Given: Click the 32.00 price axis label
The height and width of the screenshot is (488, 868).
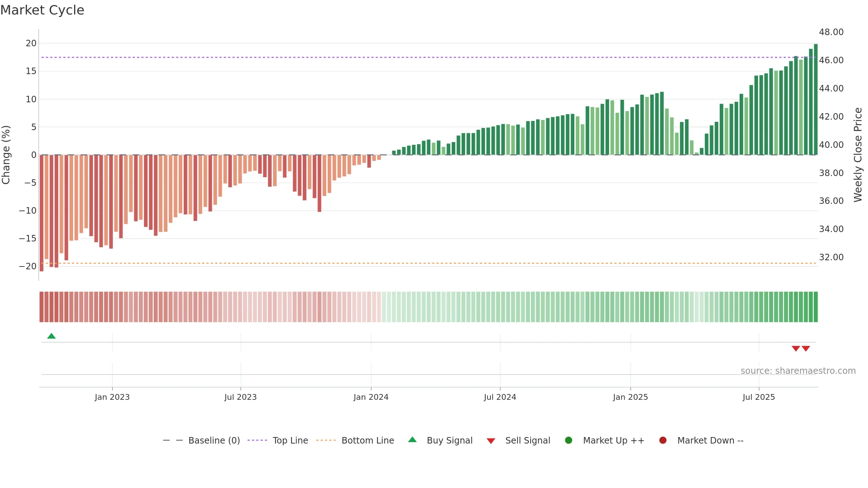Looking at the screenshot, I should 831,257.
